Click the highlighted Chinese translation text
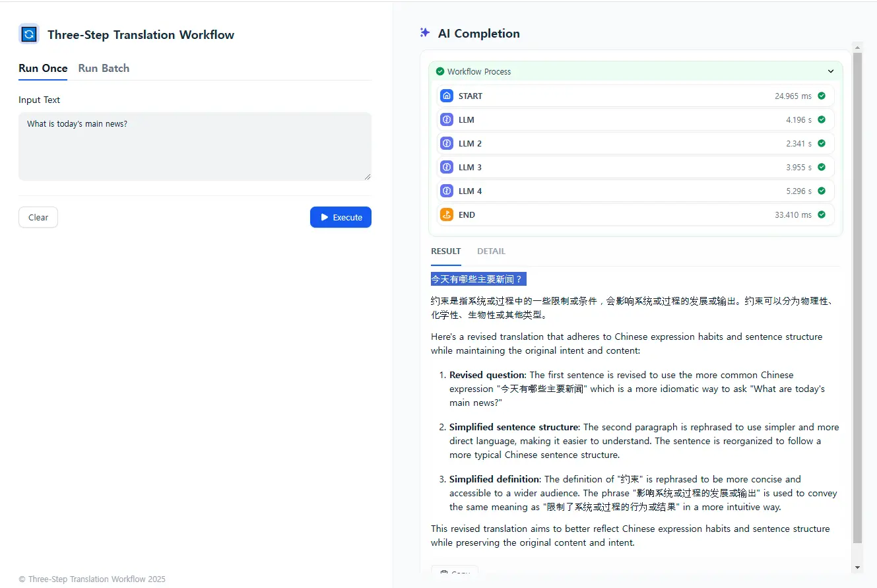 point(478,279)
